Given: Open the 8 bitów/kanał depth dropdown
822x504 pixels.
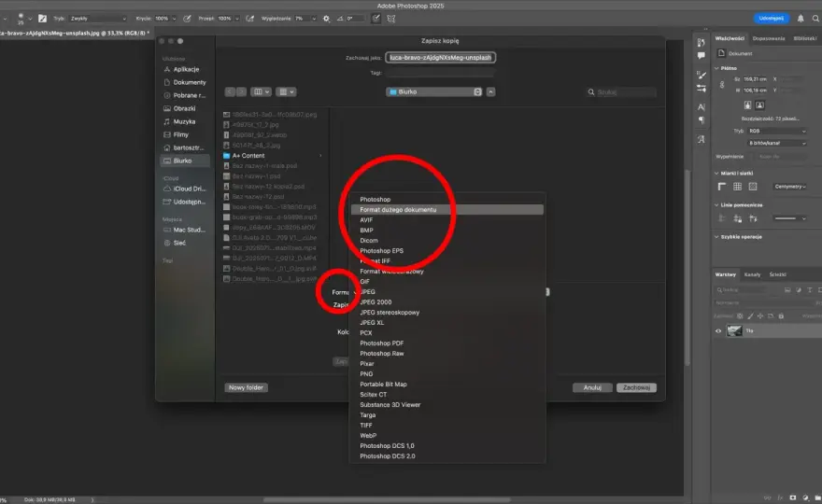Looking at the screenshot, I should click(x=776, y=143).
